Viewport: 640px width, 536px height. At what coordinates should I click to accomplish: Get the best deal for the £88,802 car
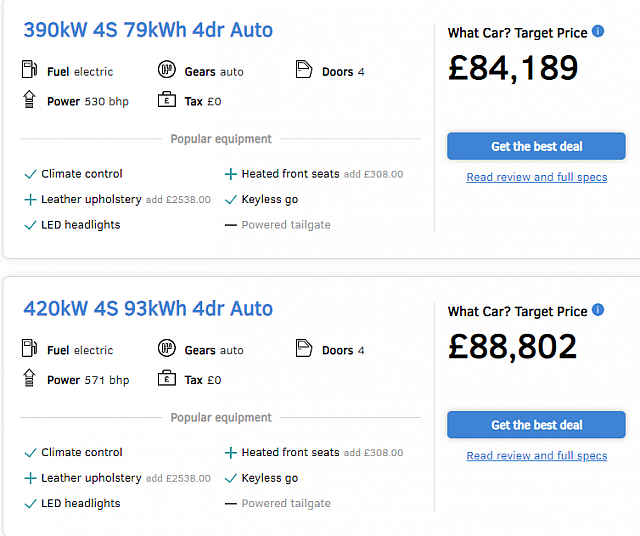pyautogui.click(x=536, y=425)
